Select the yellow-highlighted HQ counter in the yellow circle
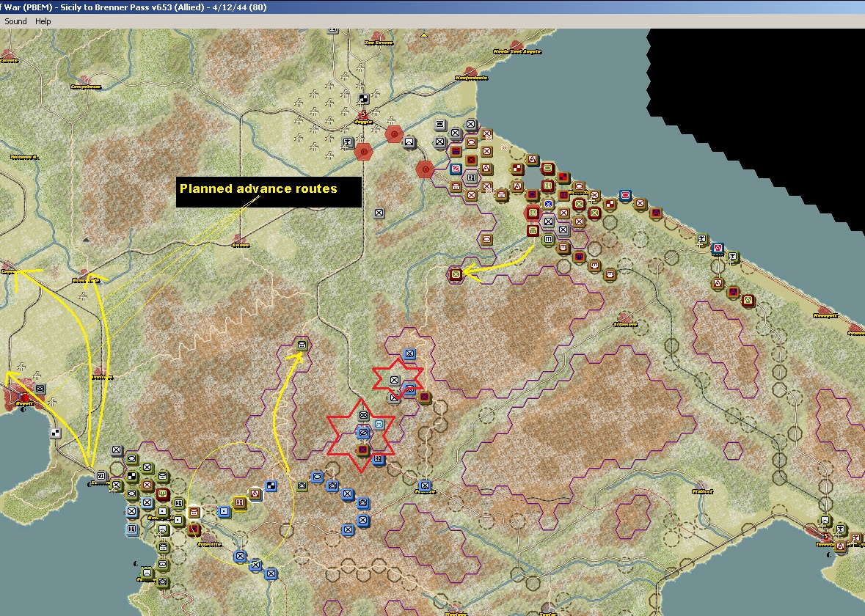Screen dimensions: 865x616 point(239,503)
